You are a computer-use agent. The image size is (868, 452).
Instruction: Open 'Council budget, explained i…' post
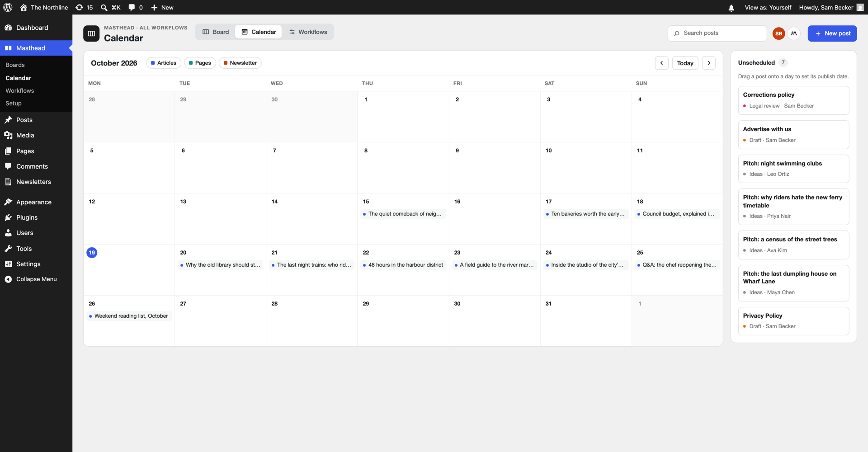click(677, 214)
